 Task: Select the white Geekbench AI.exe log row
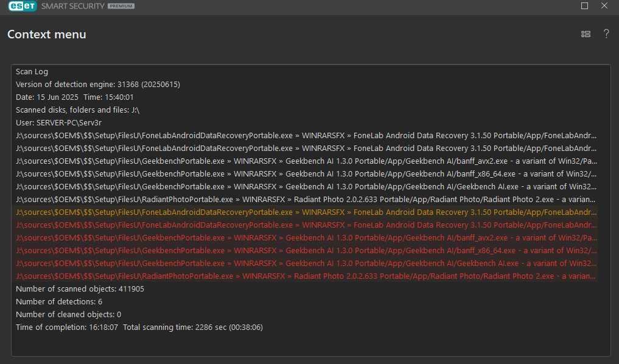tap(306, 186)
